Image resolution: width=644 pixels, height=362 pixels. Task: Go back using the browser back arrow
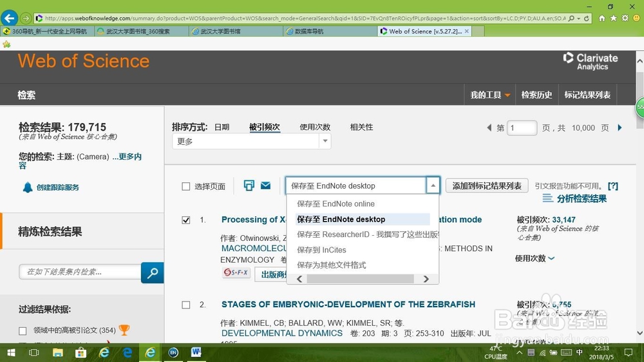[10, 18]
